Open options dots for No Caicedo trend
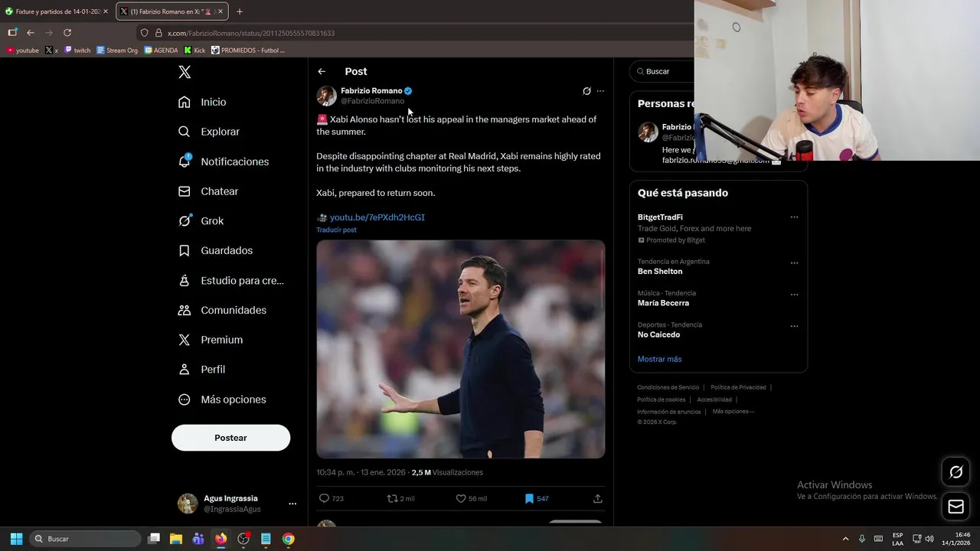 [794, 326]
